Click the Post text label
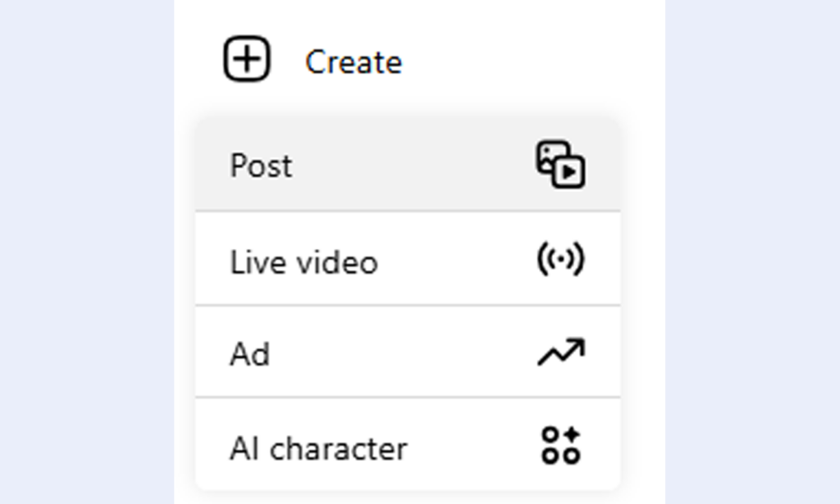840x504 pixels. click(261, 166)
